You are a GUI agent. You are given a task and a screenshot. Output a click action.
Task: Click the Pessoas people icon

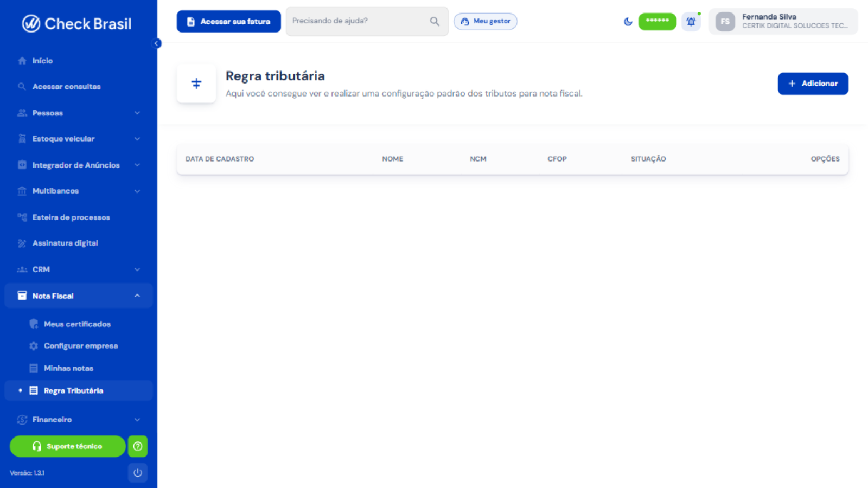click(x=22, y=113)
